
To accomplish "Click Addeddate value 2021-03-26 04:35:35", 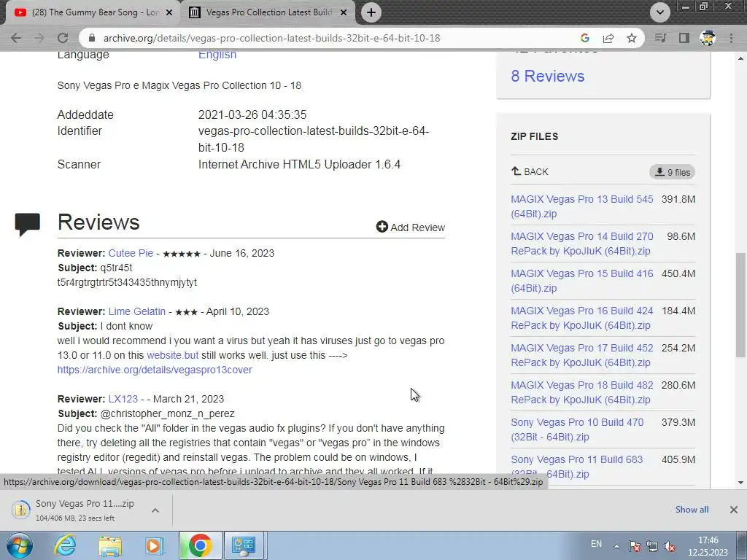I will pos(252,114).
